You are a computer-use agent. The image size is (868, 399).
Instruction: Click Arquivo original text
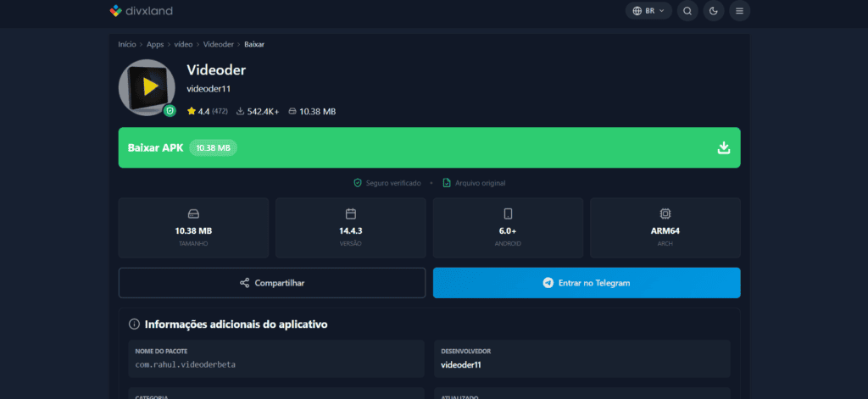480,183
